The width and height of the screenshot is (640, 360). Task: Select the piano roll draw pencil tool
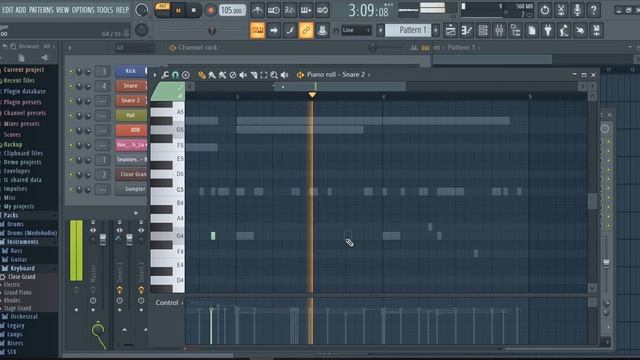(x=202, y=75)
